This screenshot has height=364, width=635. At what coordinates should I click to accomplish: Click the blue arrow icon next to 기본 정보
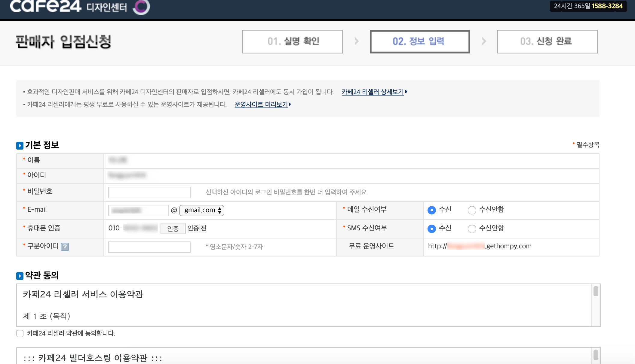(20, 146)
